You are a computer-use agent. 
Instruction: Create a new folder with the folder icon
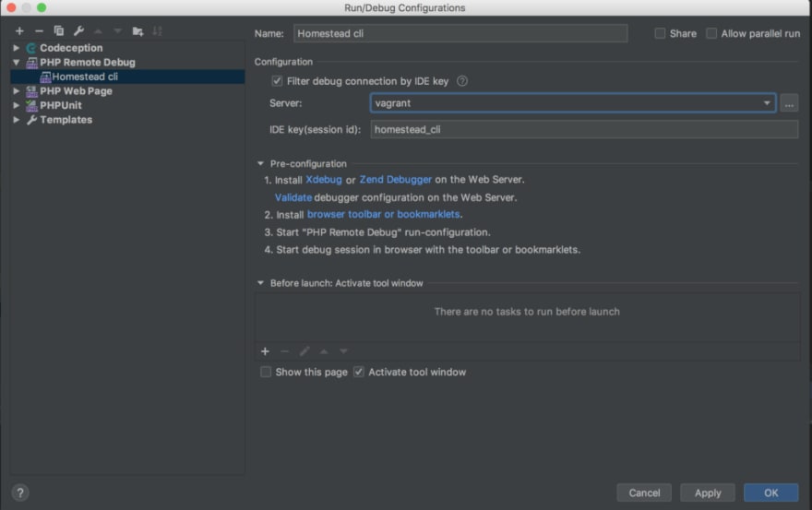pos(137,31)
